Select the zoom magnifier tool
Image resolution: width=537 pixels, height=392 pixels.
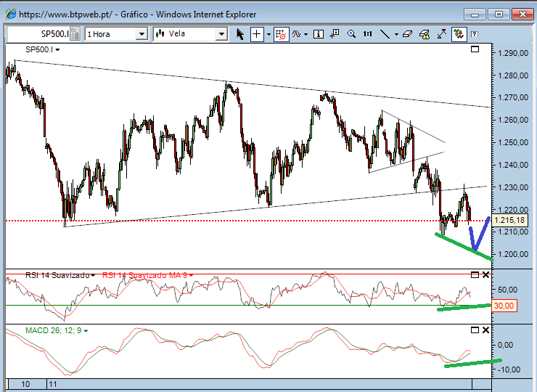[351, 33]
